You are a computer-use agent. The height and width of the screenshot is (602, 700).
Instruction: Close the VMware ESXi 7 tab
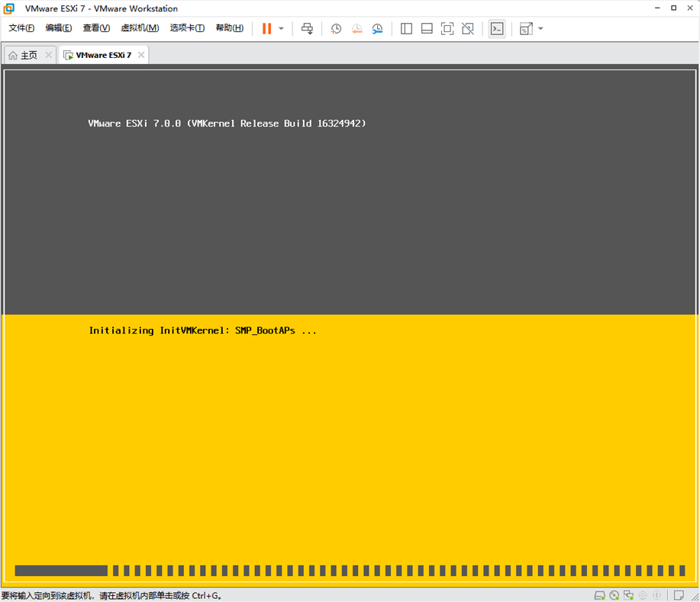coord(141,55)
